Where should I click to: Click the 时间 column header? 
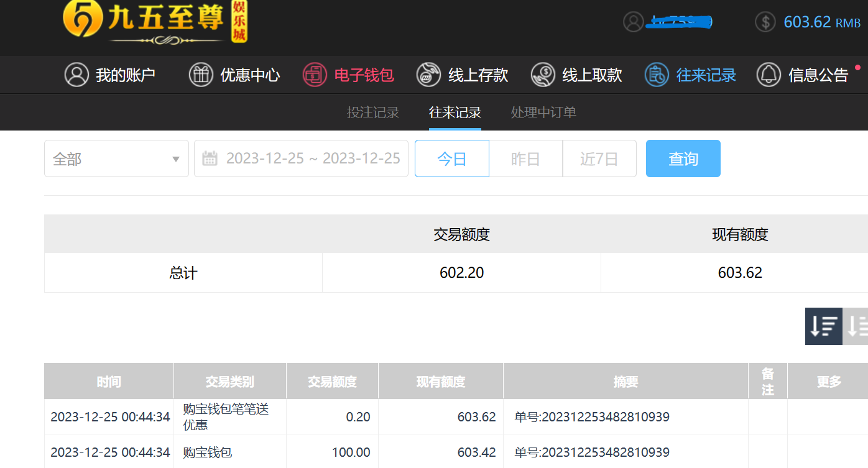point(109,381)
